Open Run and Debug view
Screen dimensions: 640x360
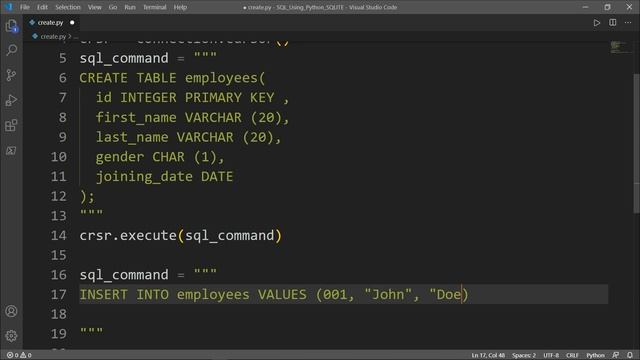click(x=11, y=100)
